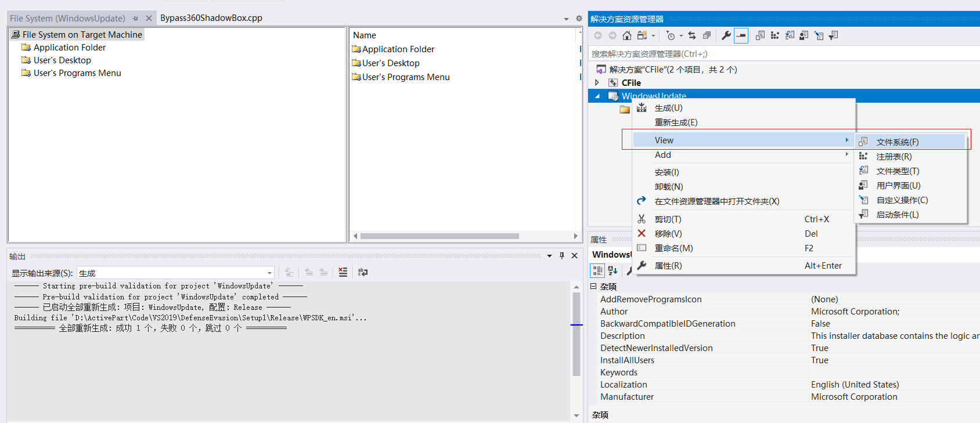Screen dimensions: 980x423
Task: Select 重新生成(E) in the context menu
Action: (743, 122)
